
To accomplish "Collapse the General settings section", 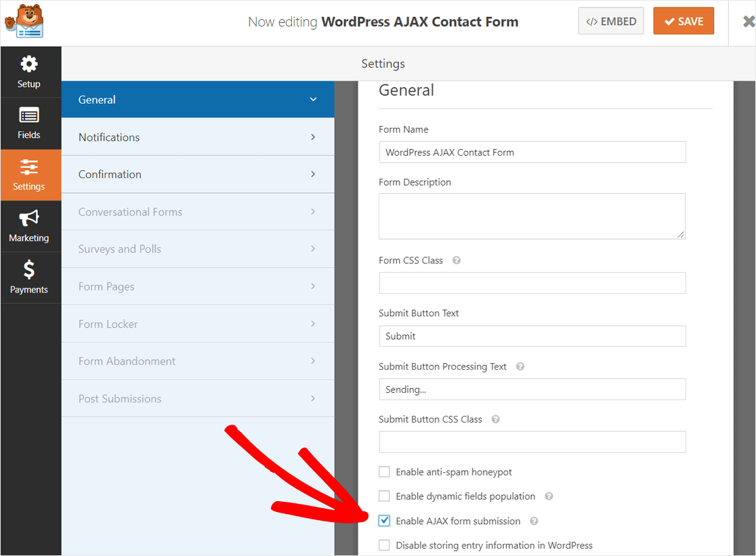I will click(197, 99).
